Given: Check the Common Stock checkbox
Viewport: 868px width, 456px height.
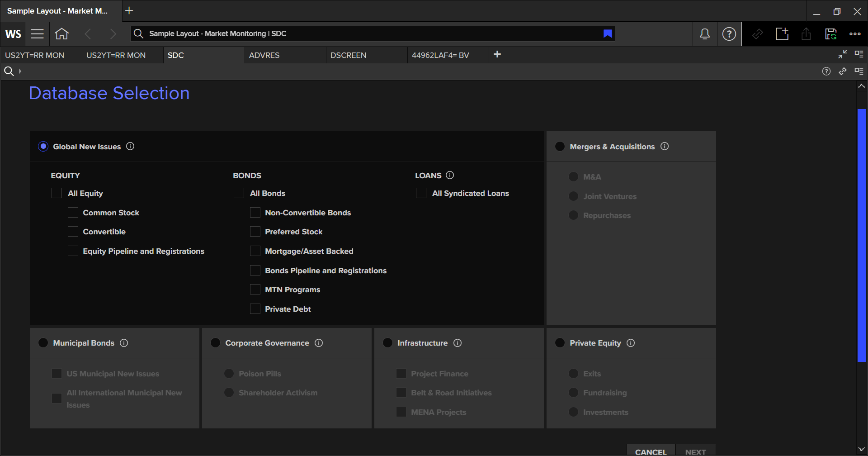Looking at the screenshot, I should click(73, 213).
